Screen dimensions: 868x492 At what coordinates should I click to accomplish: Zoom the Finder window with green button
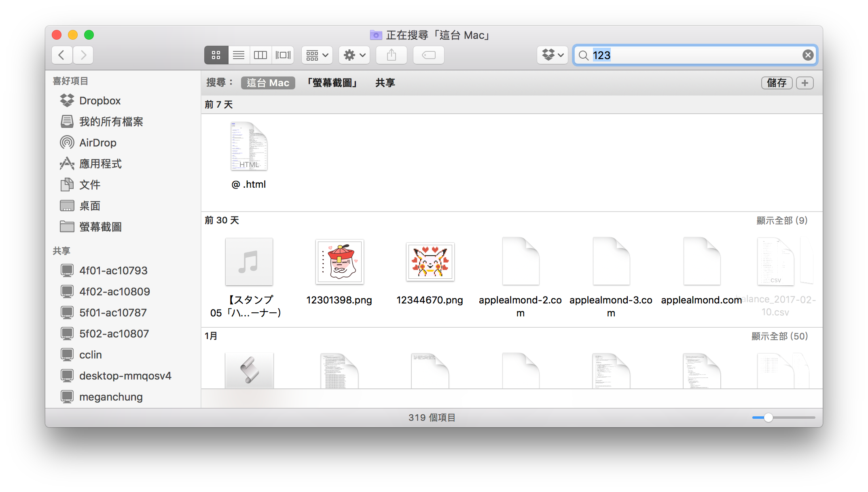point(89,35)
